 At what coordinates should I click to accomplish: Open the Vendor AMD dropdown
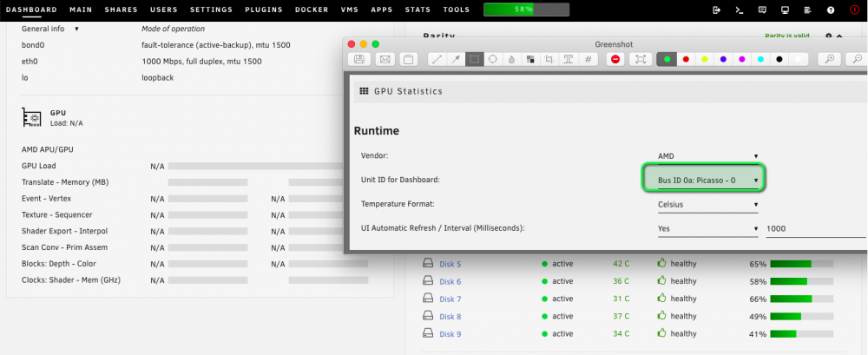707,157
